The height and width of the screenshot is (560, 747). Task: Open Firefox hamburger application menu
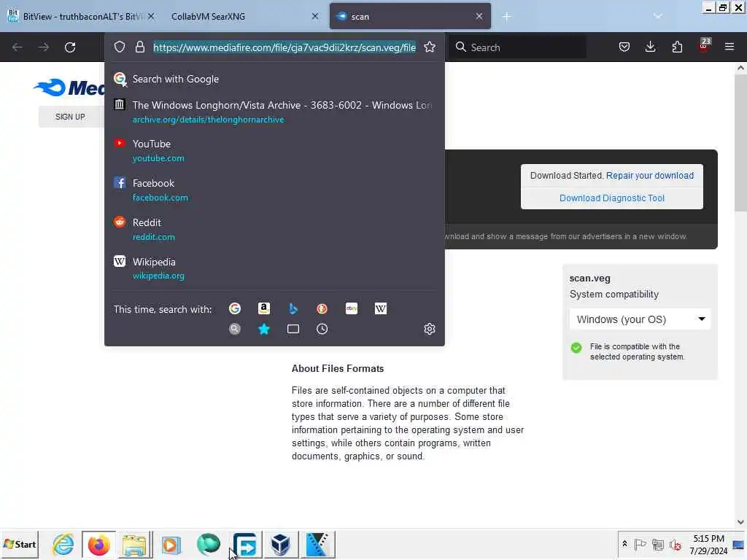point(729,47)
